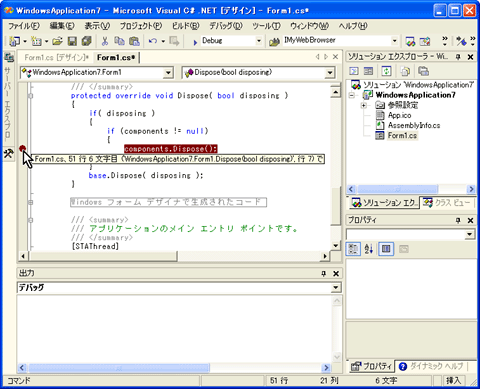Open the IMyWebBrowser find combo dropdown
This screenshot has height=389, width=480.
pos(394,41)
